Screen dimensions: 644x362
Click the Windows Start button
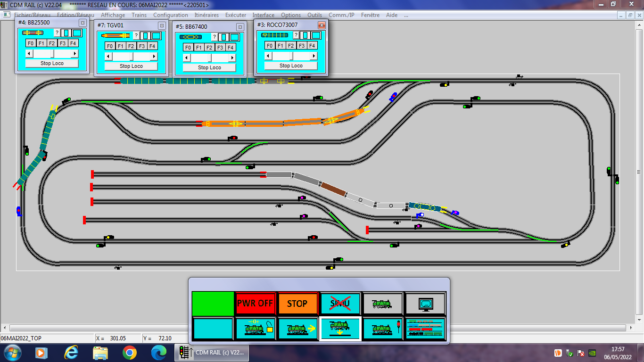pyautogui.click(x=11, y=352)
